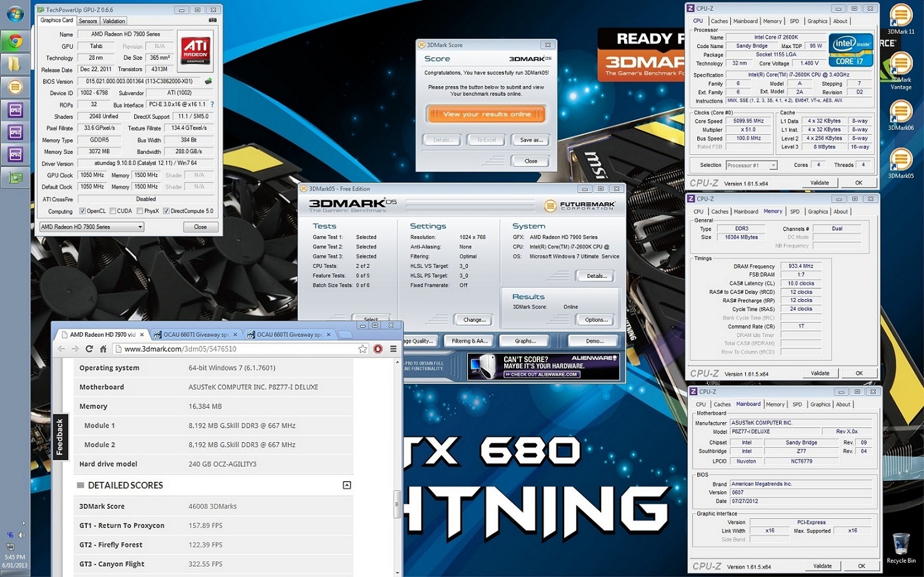
Task: Click the ATI Radeon logo in GPU-Z
Action: [x=195, y=51]
